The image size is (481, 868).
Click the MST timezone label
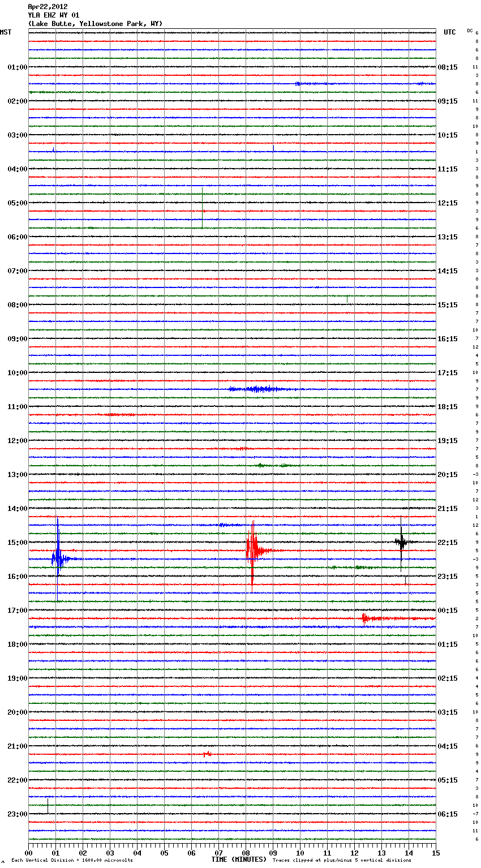click(x=6, y=32)
